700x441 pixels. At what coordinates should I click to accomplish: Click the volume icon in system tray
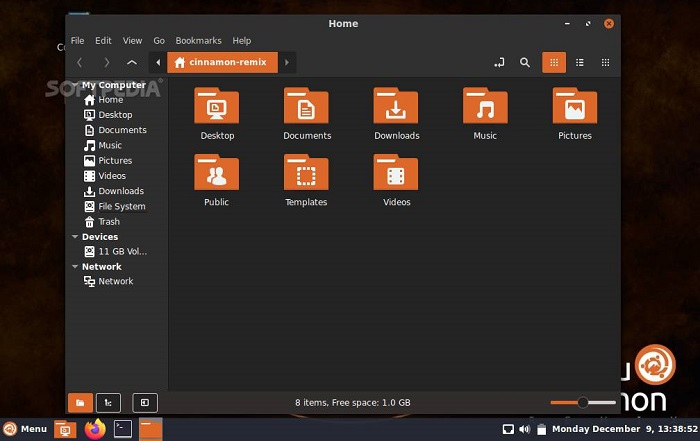pyautogui.click(x=524, y=429)
